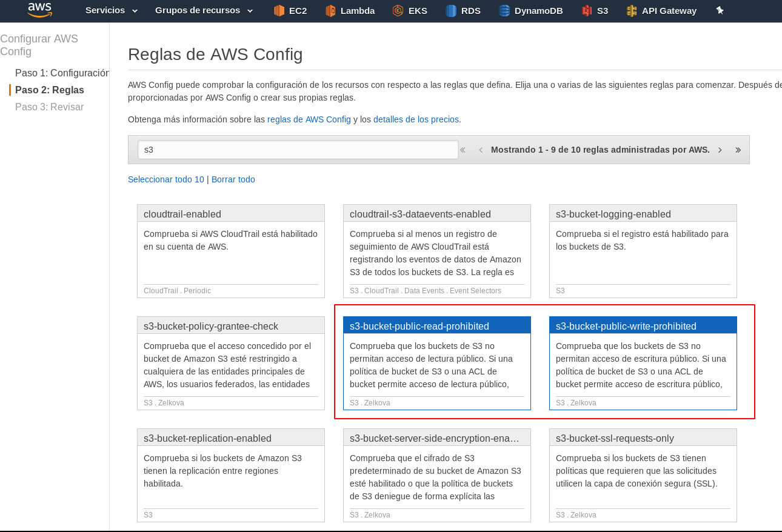
Task: Open the RDS service shortcut icon
Action: click(x=451, y=10)
